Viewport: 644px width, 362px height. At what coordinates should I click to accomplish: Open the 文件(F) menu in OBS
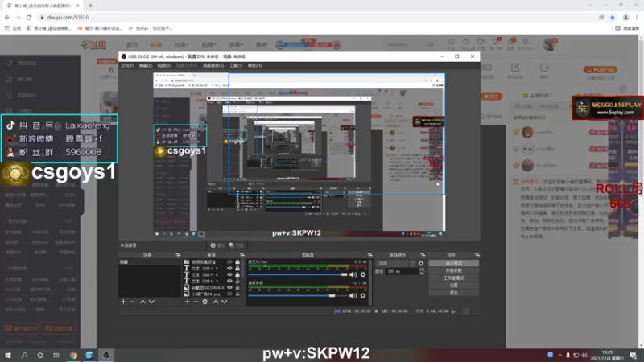(x=127, y=66)
